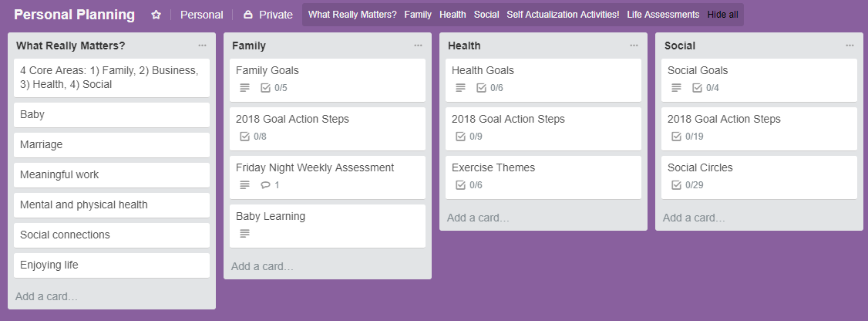Viewport: 868px width, 321px height.
Task: Click the Friday Night Assessment description icon
Action: click(245, 185)
